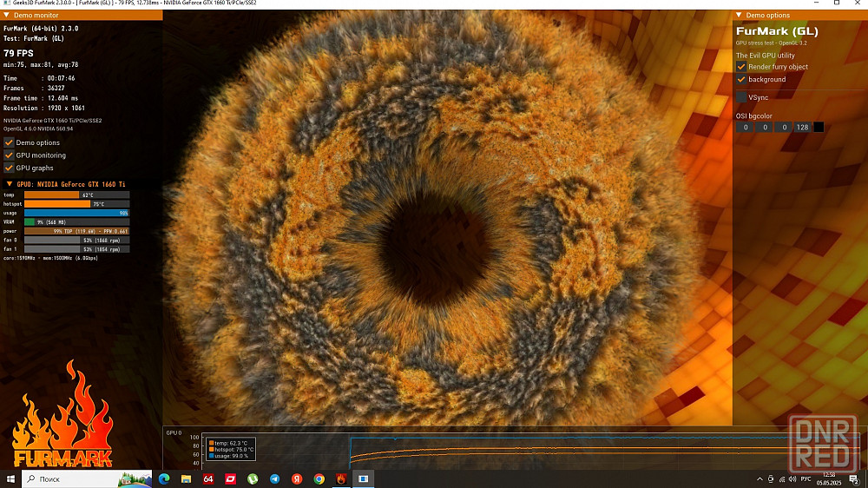The height and width of the screenshot is (488, 868).
Task: Click the FurMark flame logo
Action: pos(62,414)
